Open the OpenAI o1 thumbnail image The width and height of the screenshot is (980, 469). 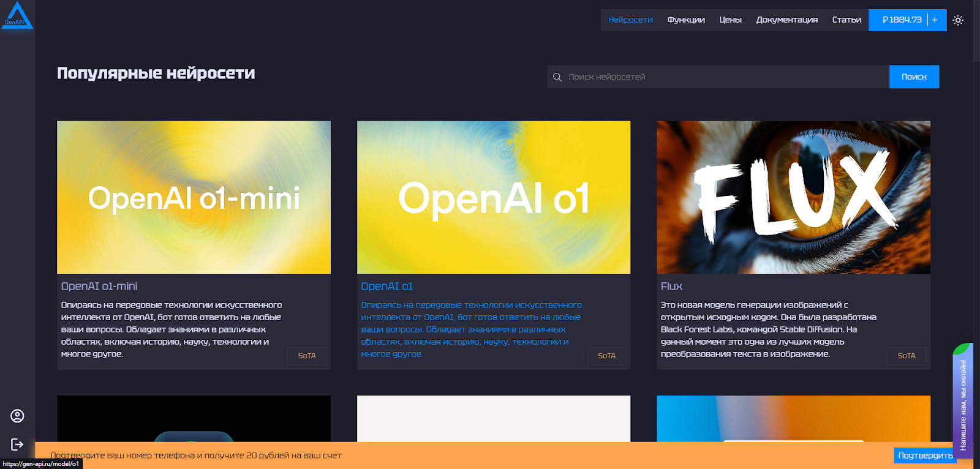click(x=494, y=197)
